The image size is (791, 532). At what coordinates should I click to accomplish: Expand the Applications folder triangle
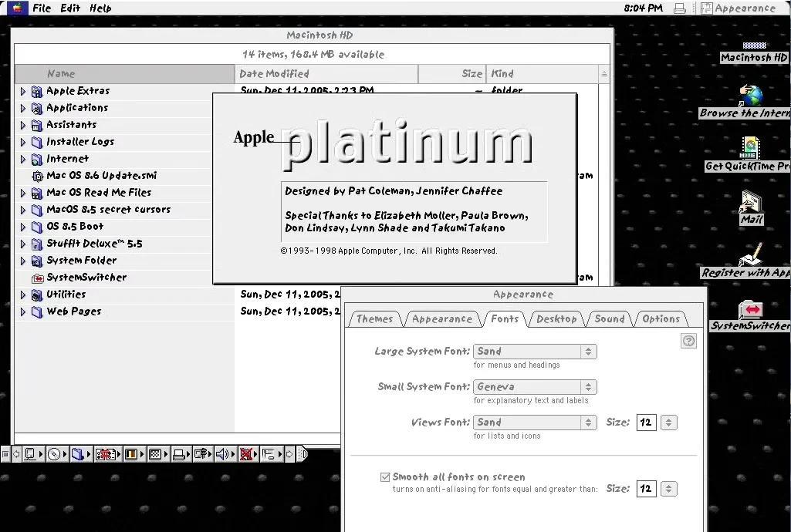point(22,108)
